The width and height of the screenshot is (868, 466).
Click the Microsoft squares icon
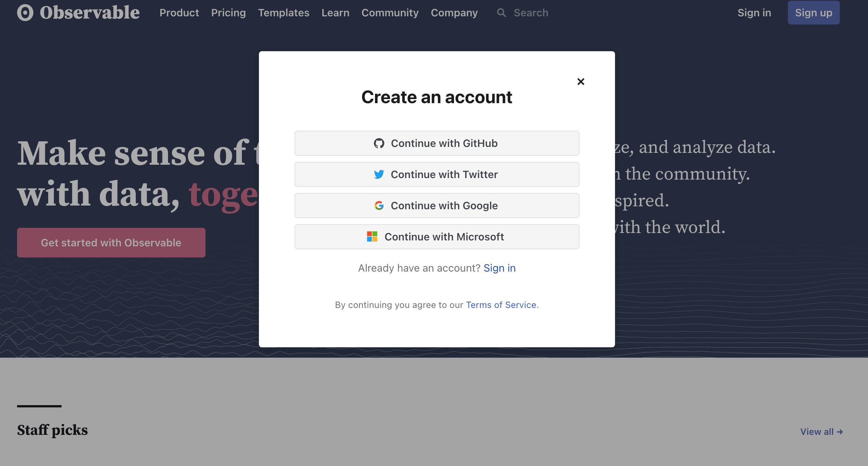[372, 237]
